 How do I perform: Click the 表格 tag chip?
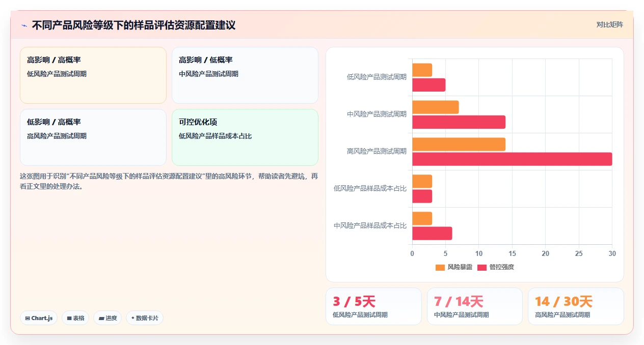(75, 318)
